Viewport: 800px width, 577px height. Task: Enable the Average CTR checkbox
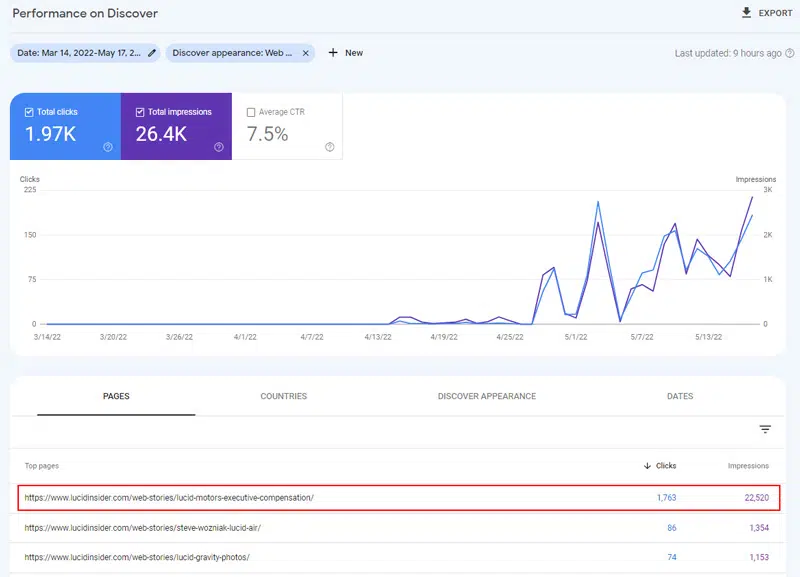point(250,112)
